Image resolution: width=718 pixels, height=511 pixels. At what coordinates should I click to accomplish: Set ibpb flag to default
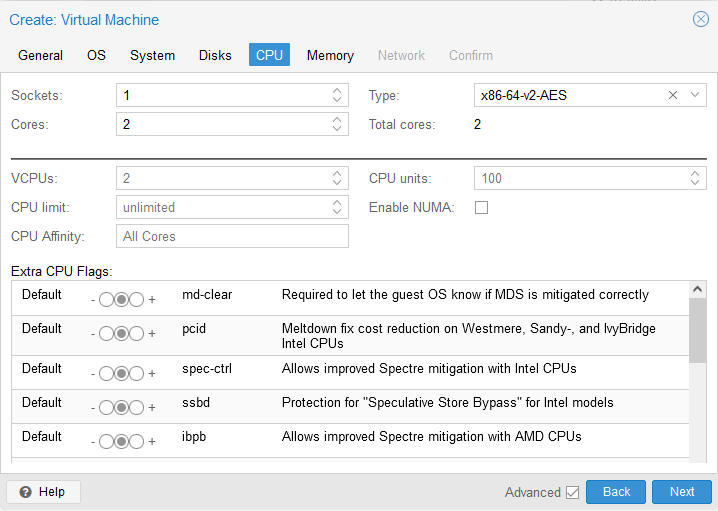tap(121, 441)
